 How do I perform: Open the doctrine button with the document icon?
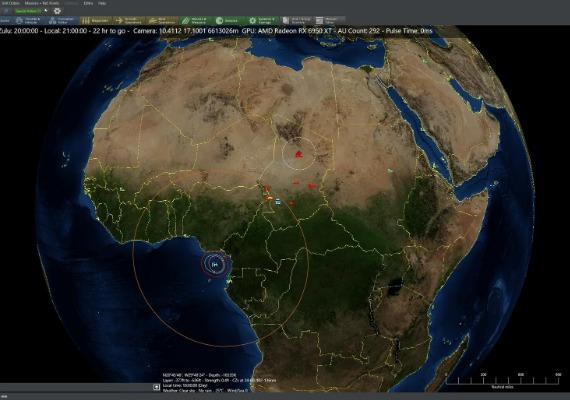click(296, 20)
